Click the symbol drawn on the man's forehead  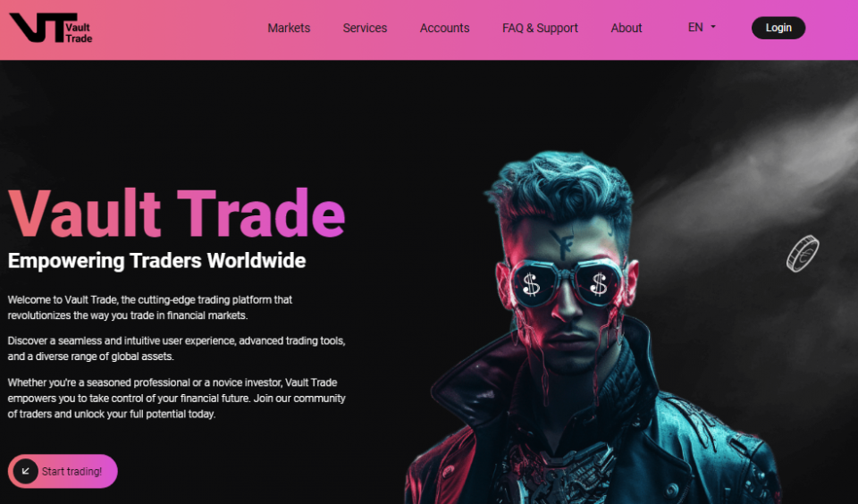tap(562, 243)
